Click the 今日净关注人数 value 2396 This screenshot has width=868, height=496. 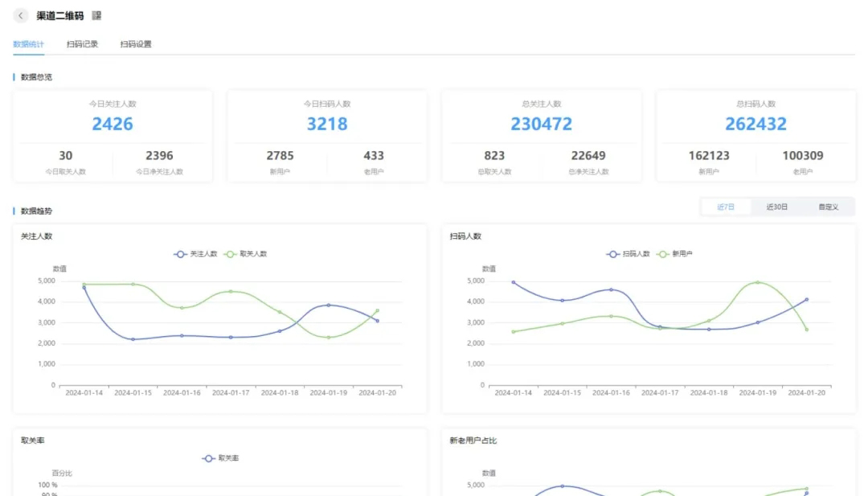[159, 156]
